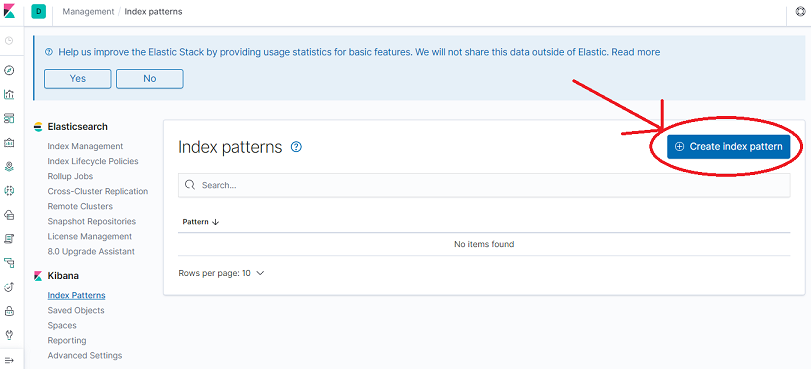811x369 pixels.
Task: Click help circle icon next to Index patterns
Action: 296,147
